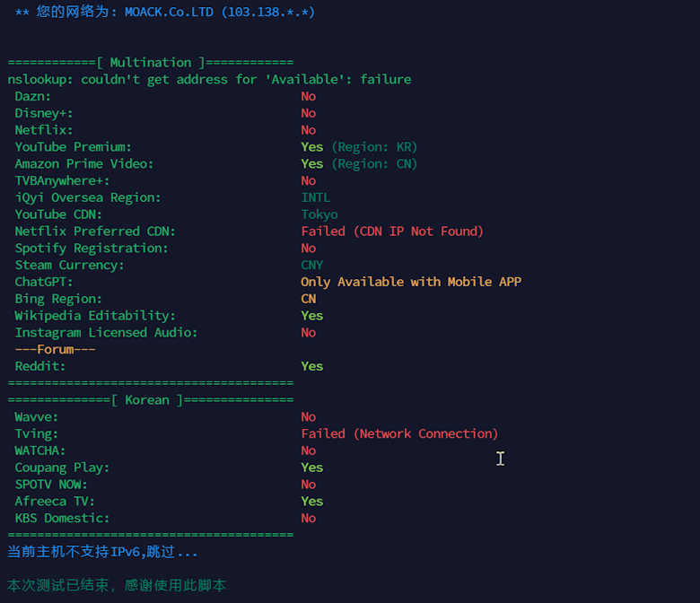Click Amazon Prime Video region CN text
The height and width of the screenshot is (603, 700).
tap(374, 164)
